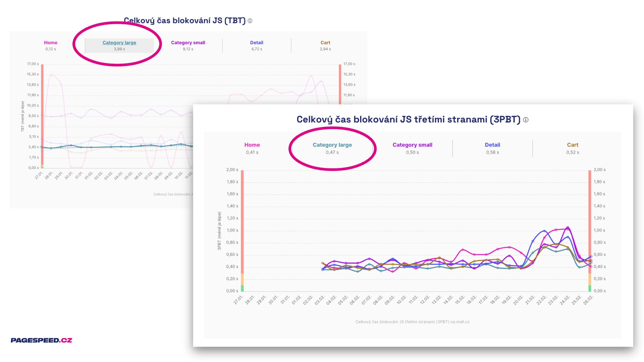Click the PAGESPEED.CZ logo
The width and height of the screenshot is (644, 362).
pos(41,340)
